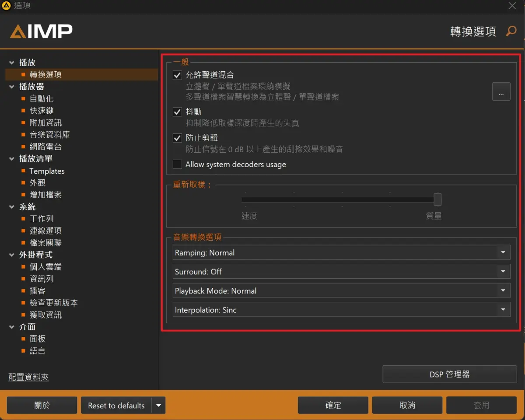Image resolution: width=525 pixels, height=420 pixels.
Task: Toggle 允許聲道混合 checkbox
Action: point(177,75)
